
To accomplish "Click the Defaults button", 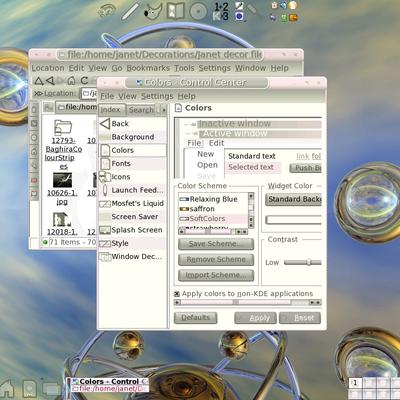I will click(x=195, y=318).
